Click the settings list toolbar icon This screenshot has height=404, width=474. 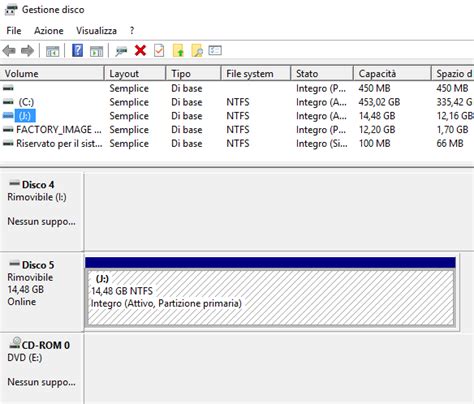click(x=215, y=50)
